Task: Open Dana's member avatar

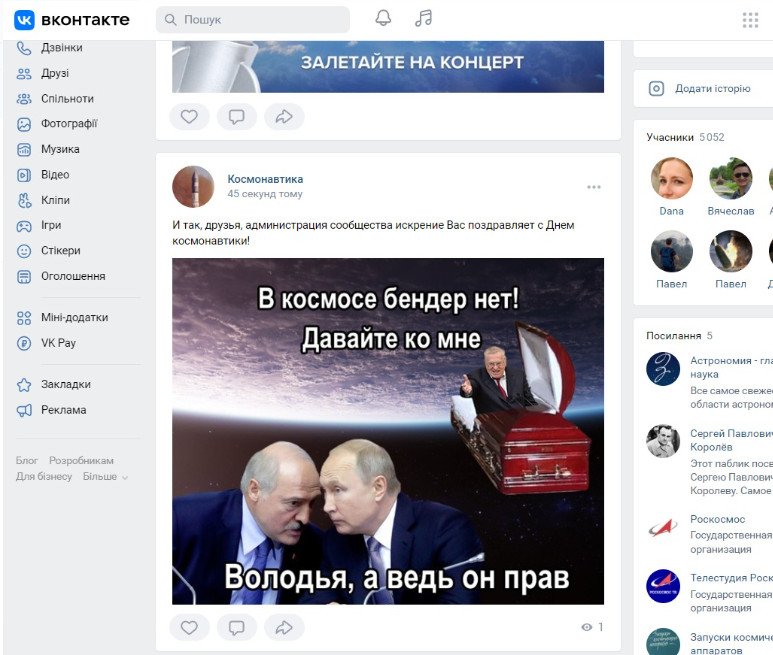Action: click(671, 178)
